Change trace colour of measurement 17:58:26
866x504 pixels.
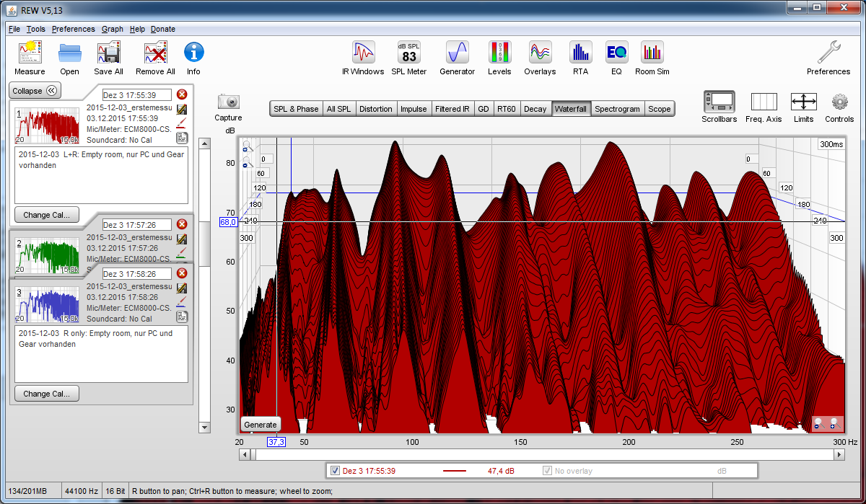[182, 301]
